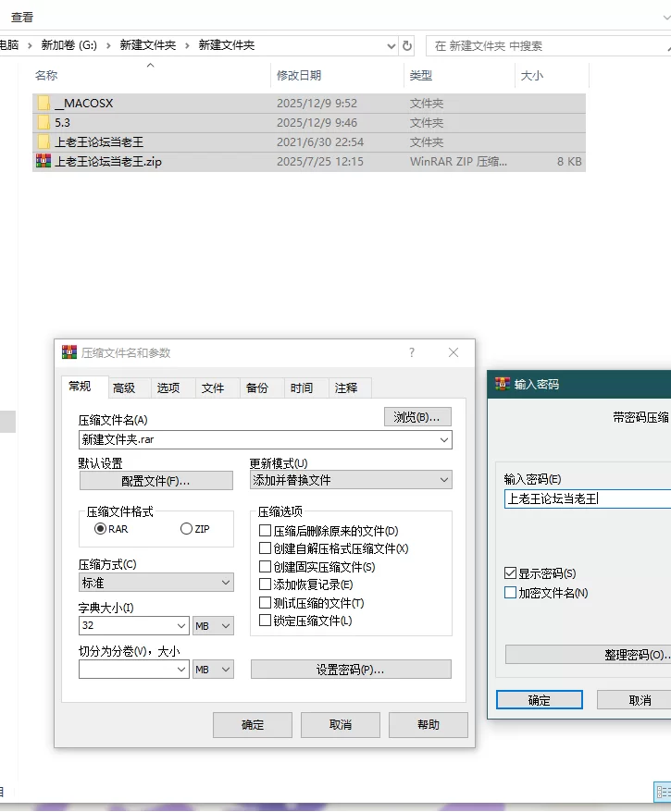This screenshot has width=671, height=812.
Task: Expand the 压缩文件名 combo box dropdown
Action: coord(444,439)
